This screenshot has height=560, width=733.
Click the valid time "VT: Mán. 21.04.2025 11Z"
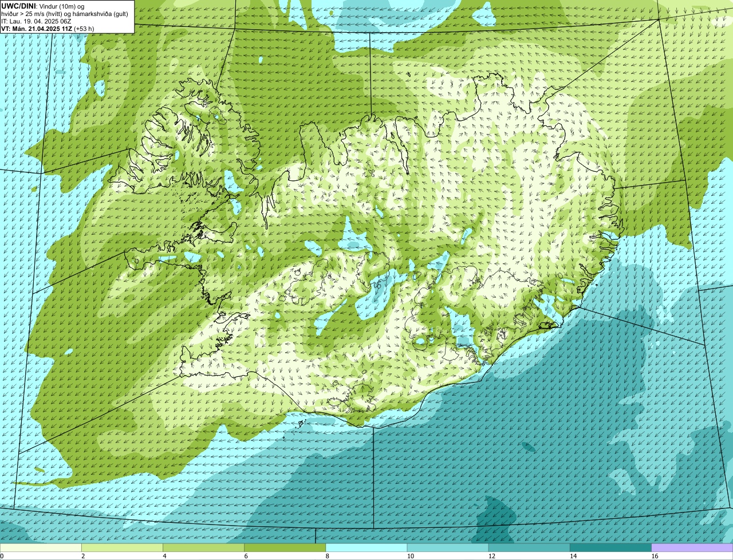37,29
